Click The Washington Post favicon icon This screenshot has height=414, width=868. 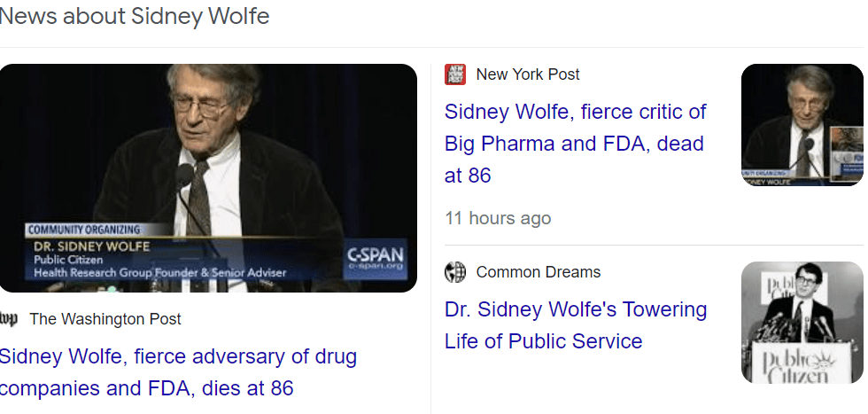[9, 319]
